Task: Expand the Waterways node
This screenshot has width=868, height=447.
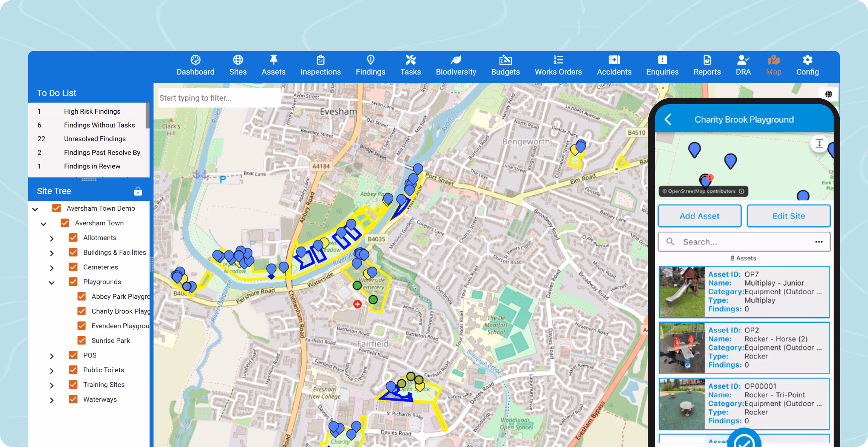Action: coord(51,400)
